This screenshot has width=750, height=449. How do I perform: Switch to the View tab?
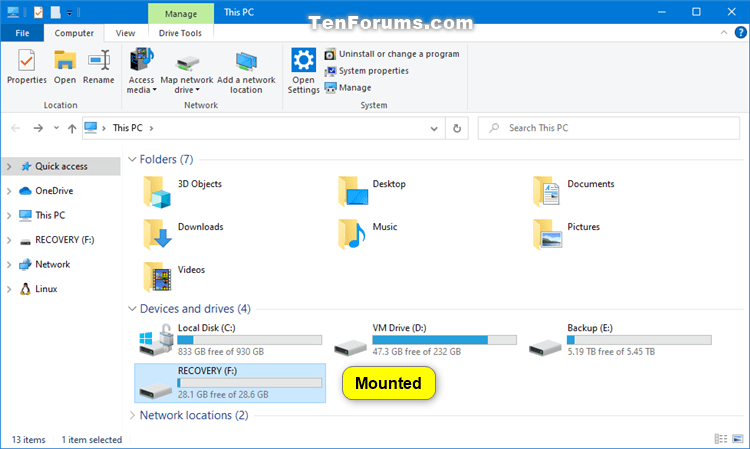coord(125,33)
